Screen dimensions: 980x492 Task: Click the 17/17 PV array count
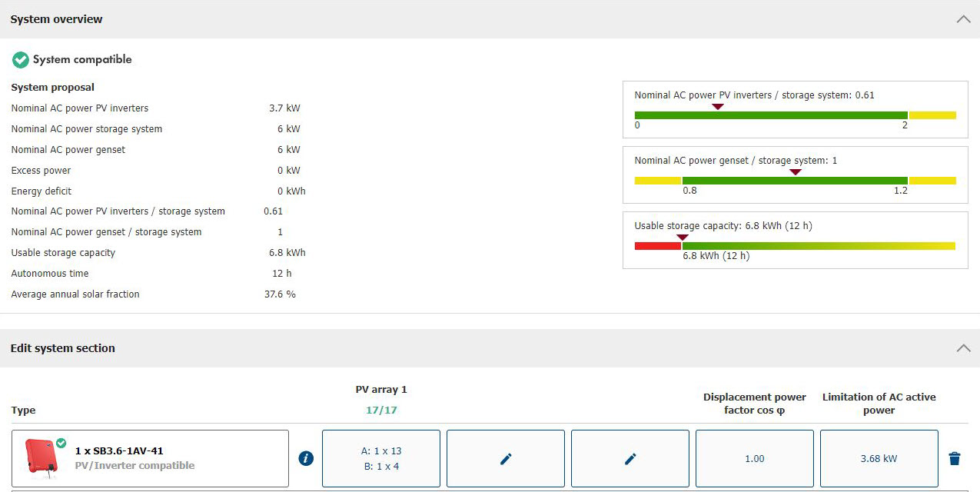[381, 410]
